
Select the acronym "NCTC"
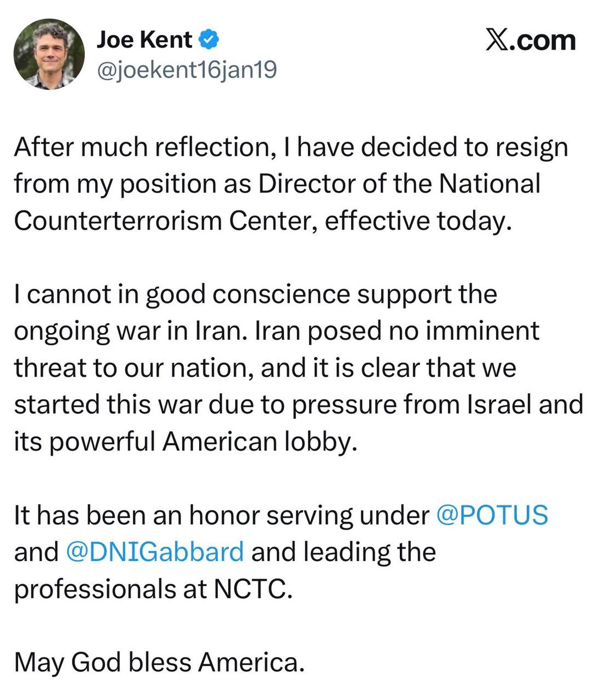(250, 588)
